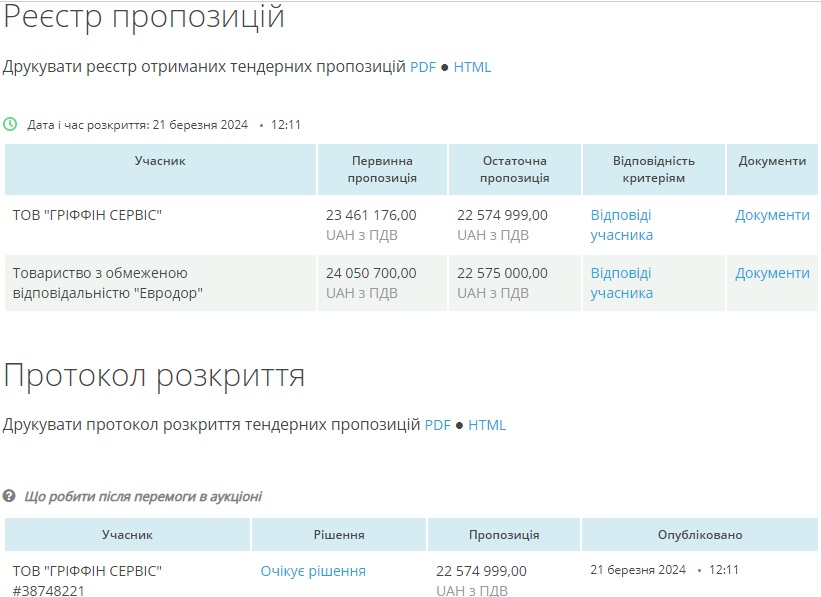Select "Реєстр пропозицій" heading

144,17
